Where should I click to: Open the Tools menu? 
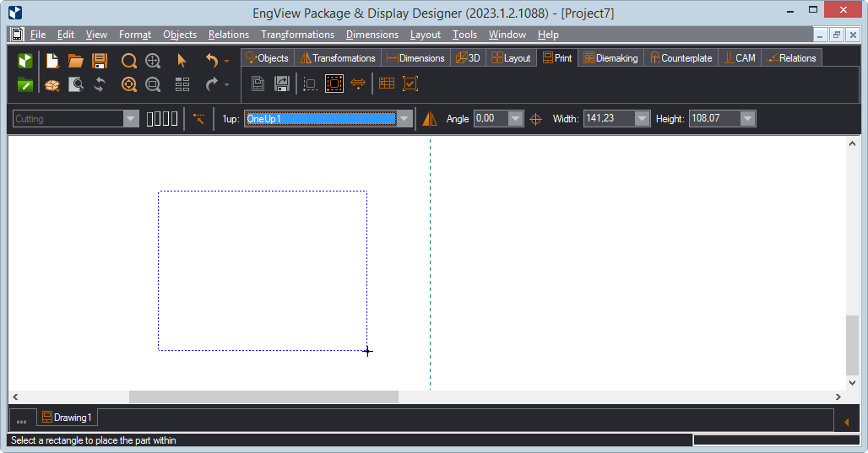[x=464, y=35]
